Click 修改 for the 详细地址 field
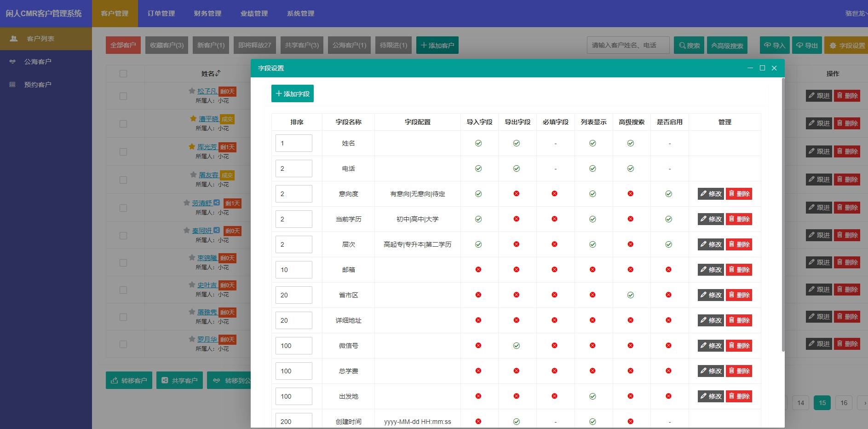 point(711,320)
